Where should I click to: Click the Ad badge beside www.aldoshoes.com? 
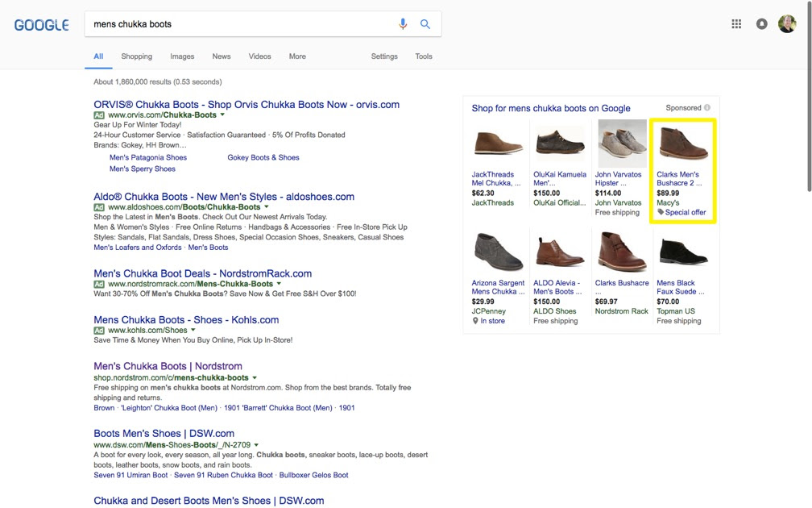(99, 207)
